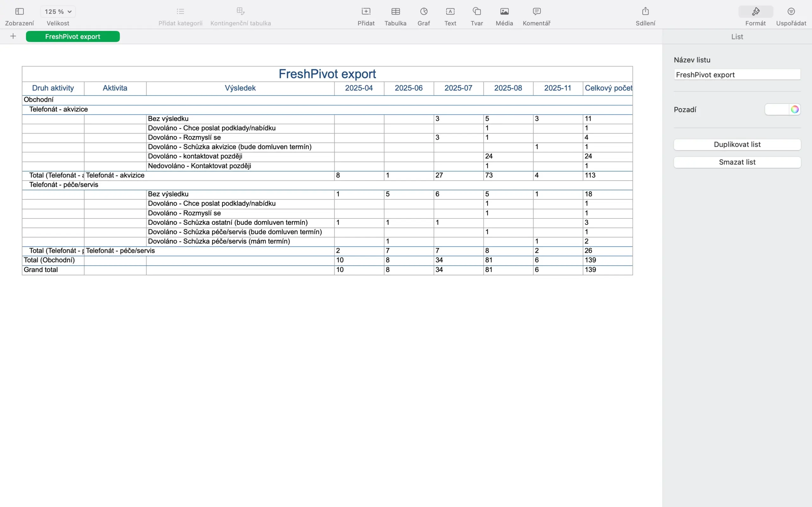The height and width of the screenshot is (507, 812).
Task: Open the Graf chart icon
Action: point(424,12)
